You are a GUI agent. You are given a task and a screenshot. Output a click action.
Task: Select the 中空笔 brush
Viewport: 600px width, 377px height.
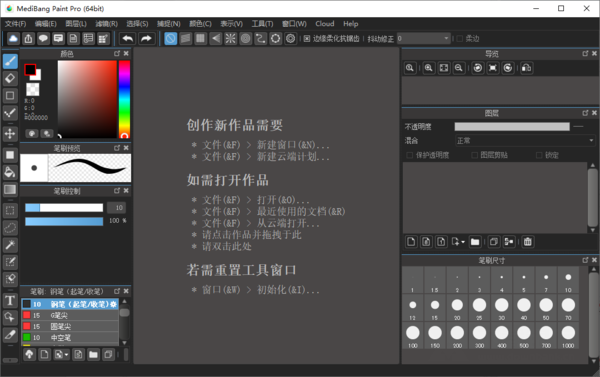click(70, 338)
